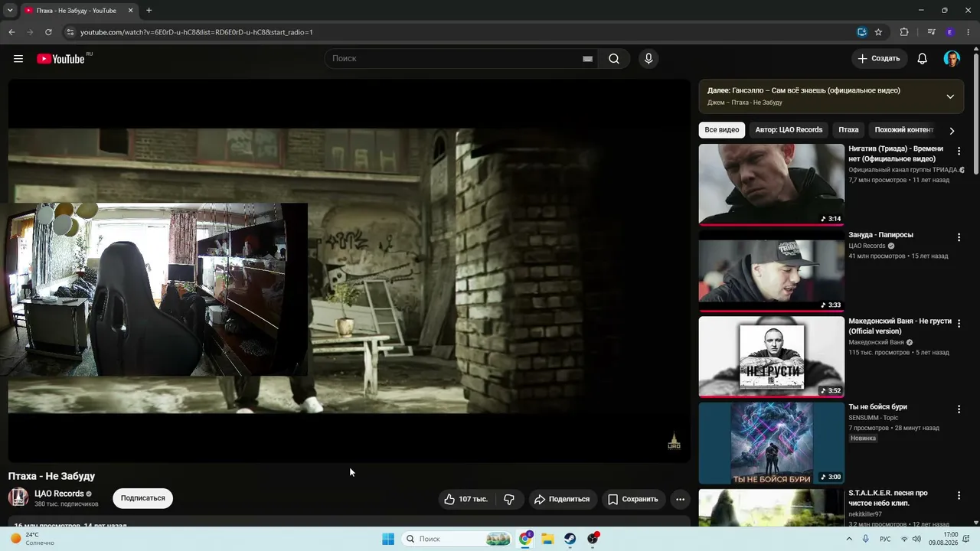This screenshot has width=980, height=551.
Task: Like the video (107 тыс.)
Action: [x=466, y=499]
